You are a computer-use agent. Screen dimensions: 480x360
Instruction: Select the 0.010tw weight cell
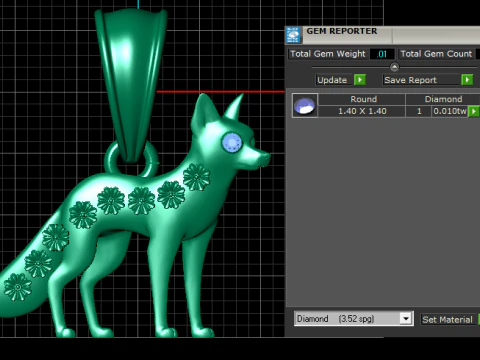(x=450, y=111)
